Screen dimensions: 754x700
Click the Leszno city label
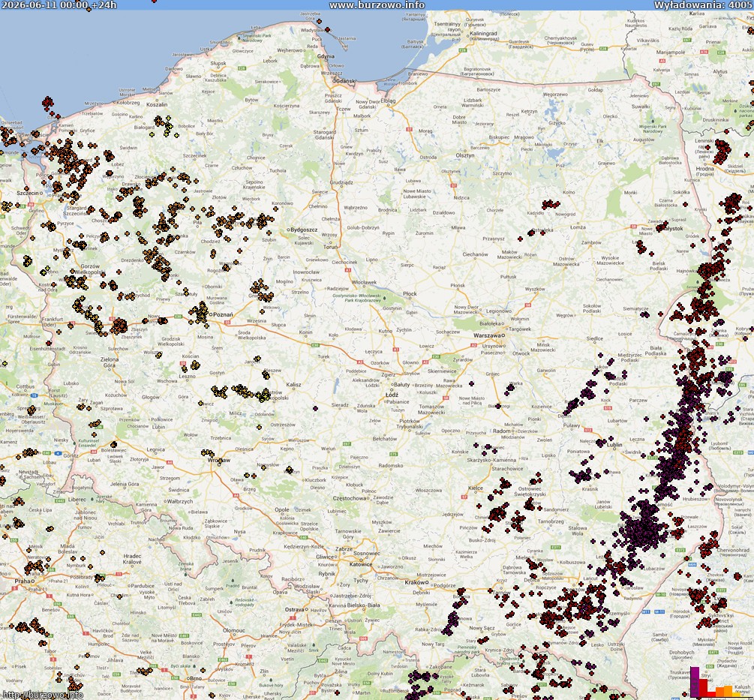click(187, 377)
